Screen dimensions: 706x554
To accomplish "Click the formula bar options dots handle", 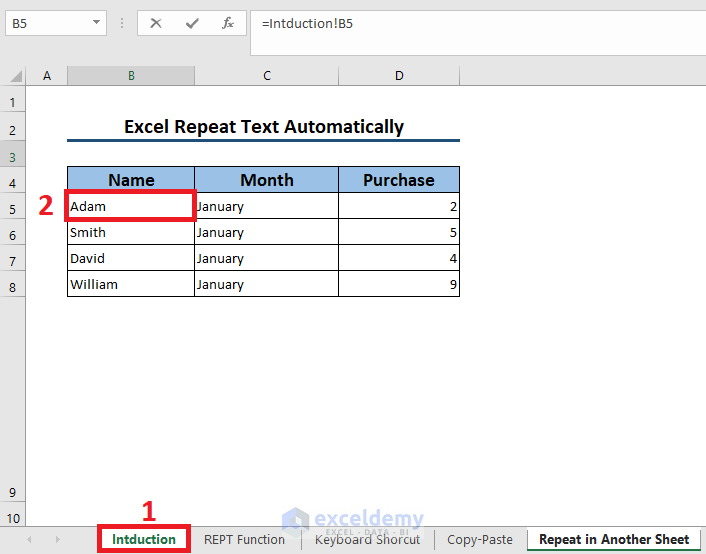I will (122, 23).
